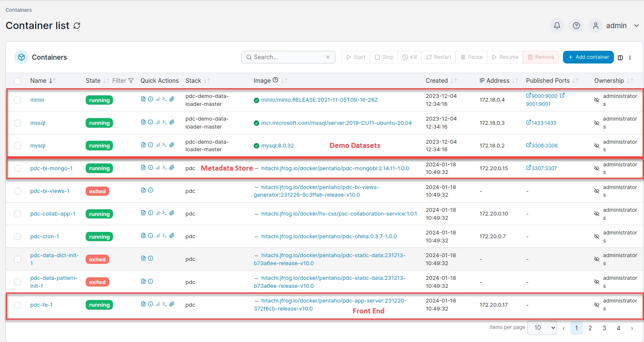
Task: Click the Add container button
Action: click(588, 57)
